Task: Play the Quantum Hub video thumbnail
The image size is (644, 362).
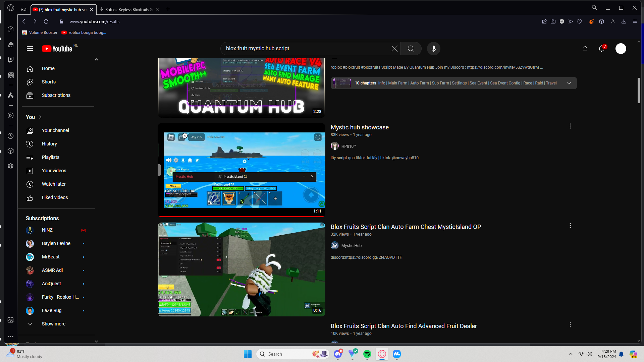Action: click(x=241, y=87)
